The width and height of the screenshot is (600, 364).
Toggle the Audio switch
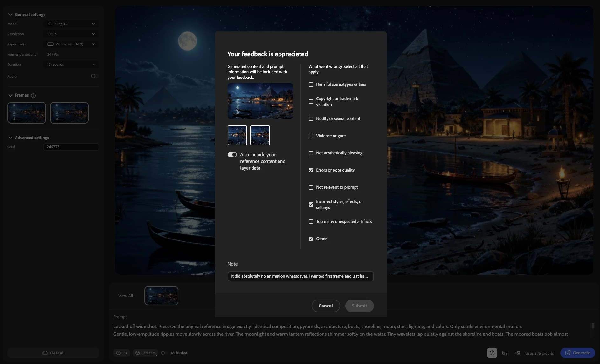tap(94, 76)
